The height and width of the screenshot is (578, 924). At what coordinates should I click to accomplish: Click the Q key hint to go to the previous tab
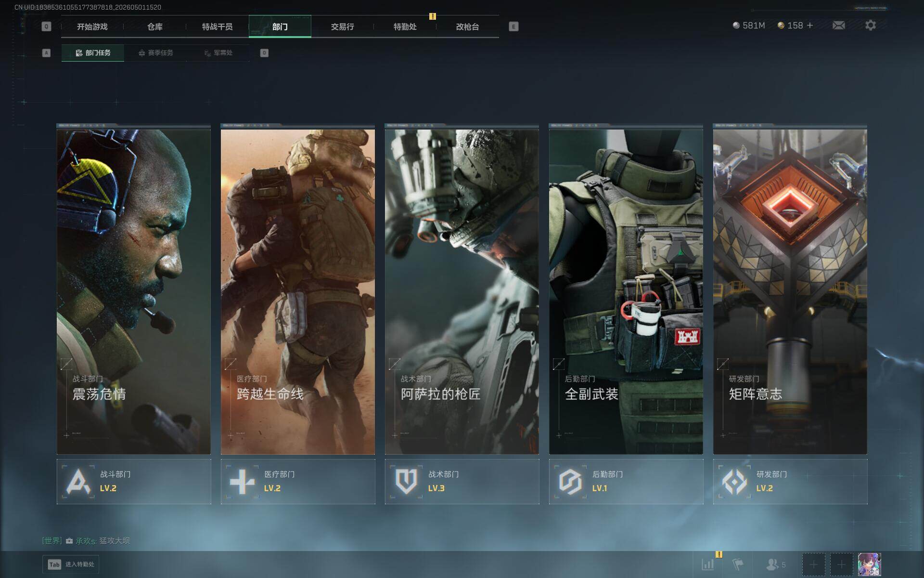click(46, 26)
